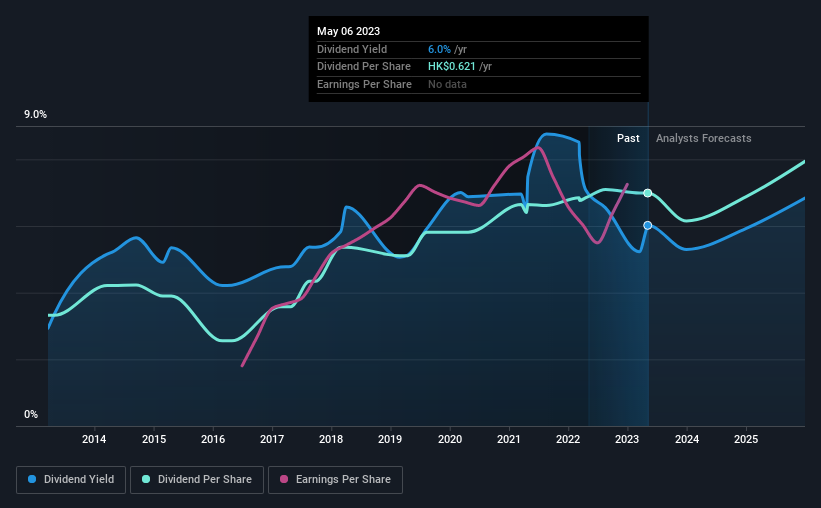Click the Analysts Forecasts label

coord(704,138)
